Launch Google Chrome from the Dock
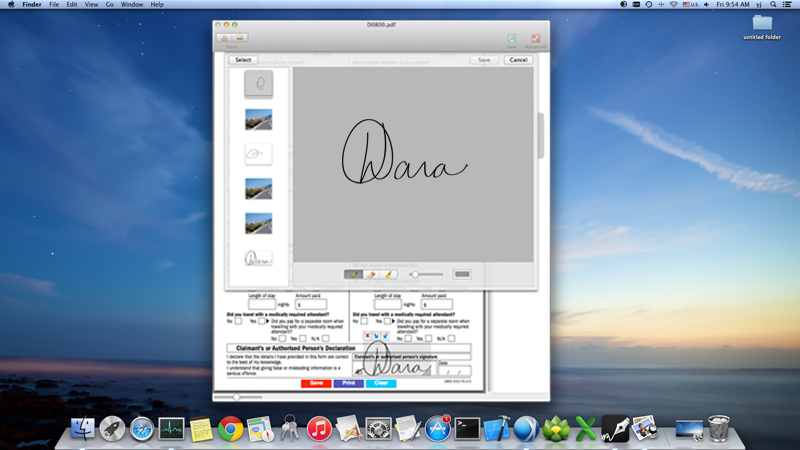 point(231,429)
